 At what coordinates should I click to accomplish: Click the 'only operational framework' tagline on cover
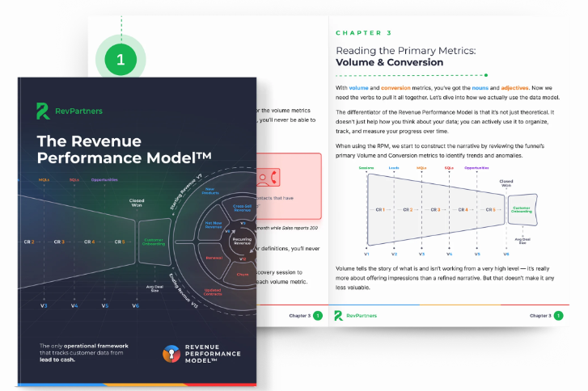pyautogui.click(x=83, y=353)
